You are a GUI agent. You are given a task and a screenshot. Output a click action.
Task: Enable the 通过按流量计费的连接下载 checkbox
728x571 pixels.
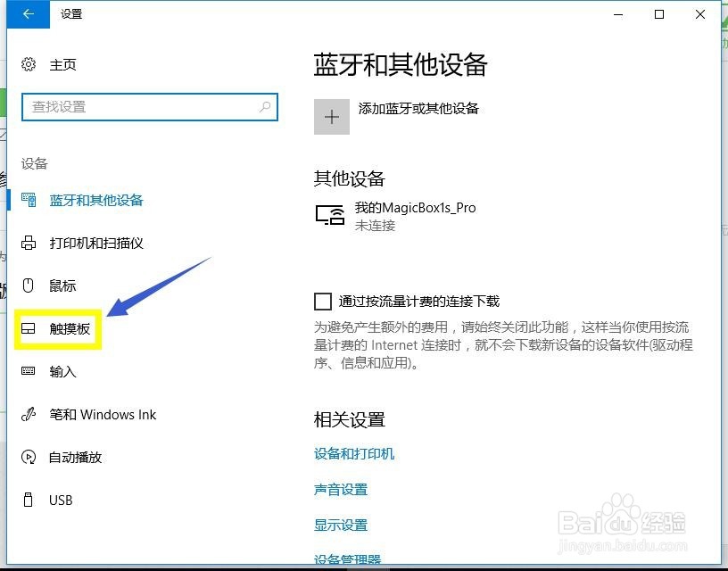tap(323, 302)
